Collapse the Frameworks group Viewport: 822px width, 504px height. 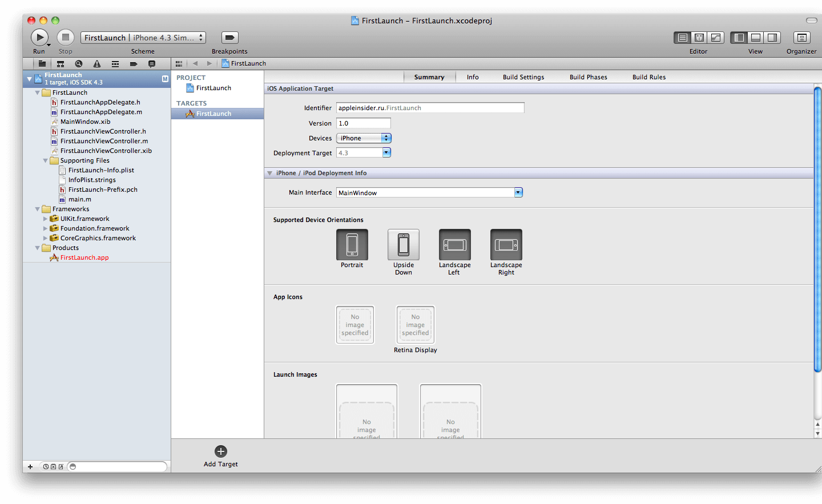pos(38,209)
